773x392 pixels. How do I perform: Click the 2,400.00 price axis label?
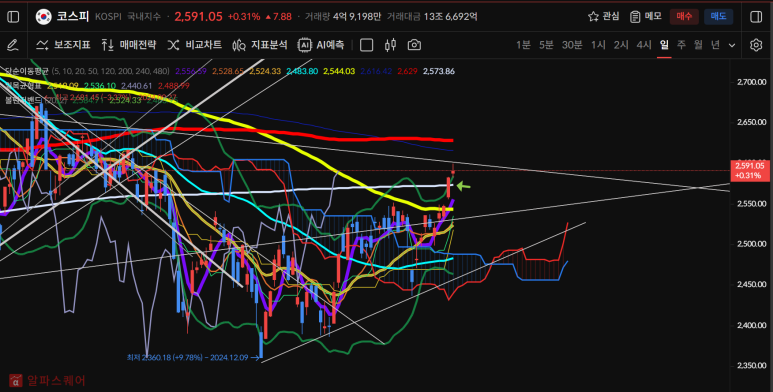coord(752,325)
